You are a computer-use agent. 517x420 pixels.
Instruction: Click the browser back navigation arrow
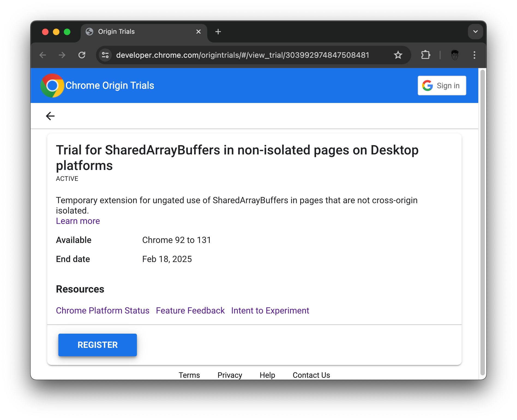pyautogui.click(x=43, y=55)
